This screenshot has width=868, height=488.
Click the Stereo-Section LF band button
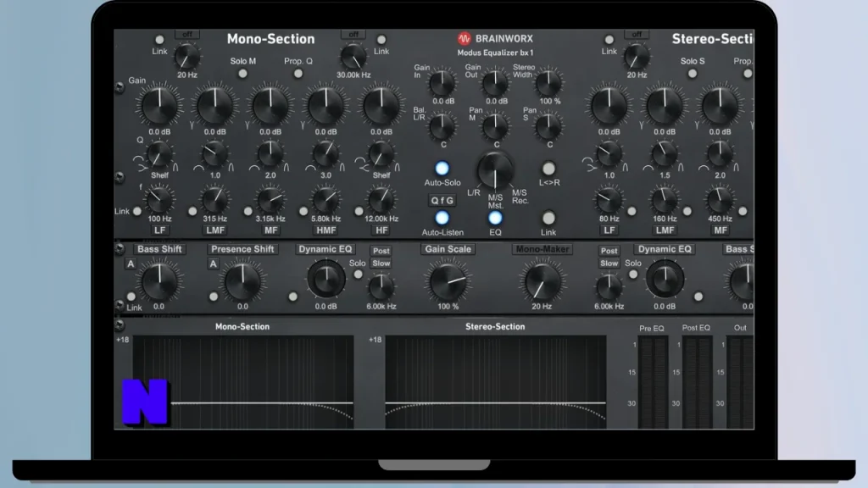click(x=609, y=230)
